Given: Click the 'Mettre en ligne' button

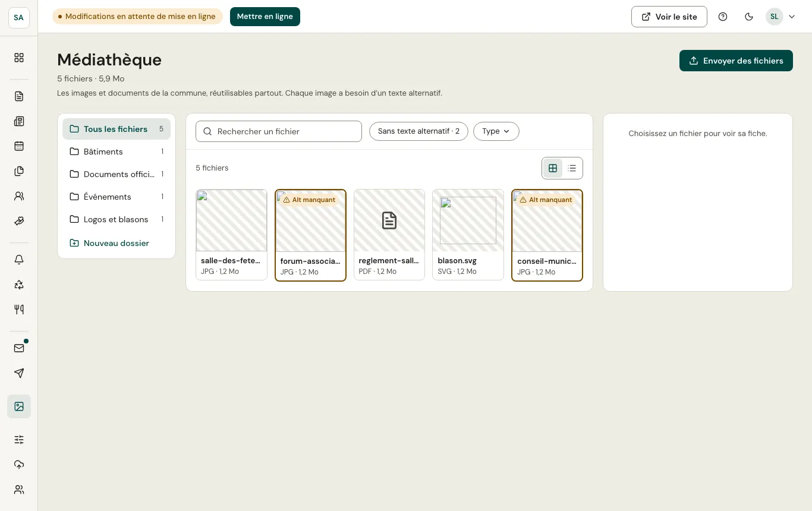Looking at the screenshot, I should [265, 17].
